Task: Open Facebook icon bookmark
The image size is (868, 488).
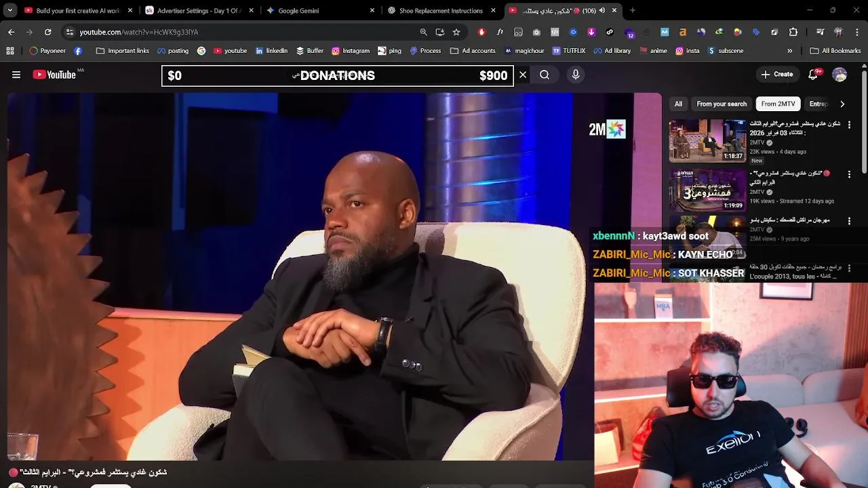Action: pos(78,51)
